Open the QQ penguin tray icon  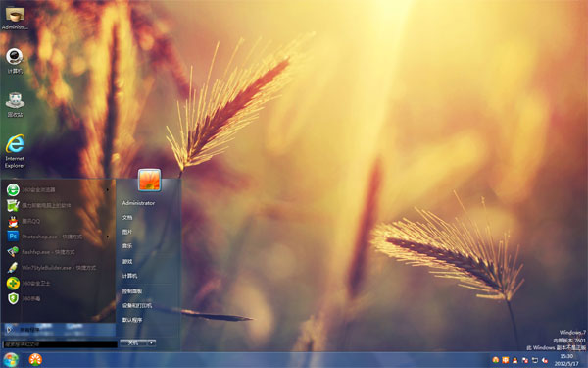pyautogui.click(x=514, y=360)
